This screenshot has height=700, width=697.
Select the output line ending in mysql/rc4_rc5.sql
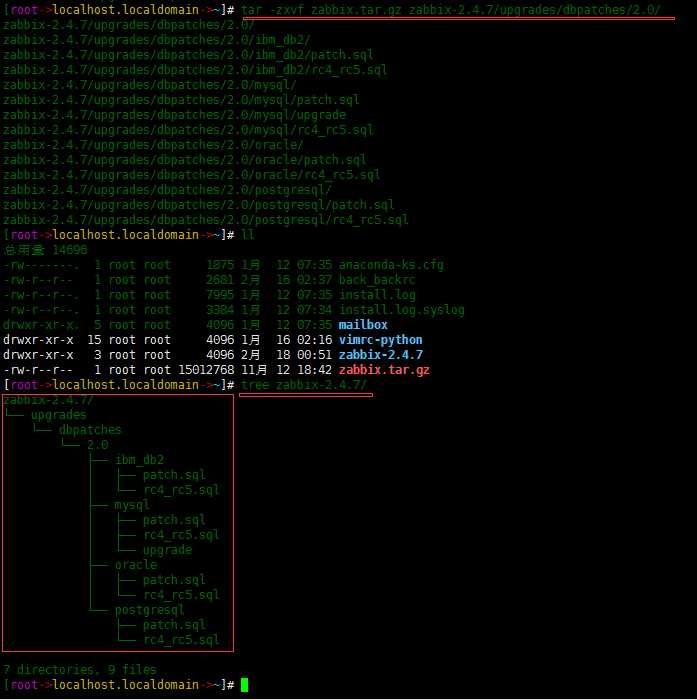(x=188, y=130)
